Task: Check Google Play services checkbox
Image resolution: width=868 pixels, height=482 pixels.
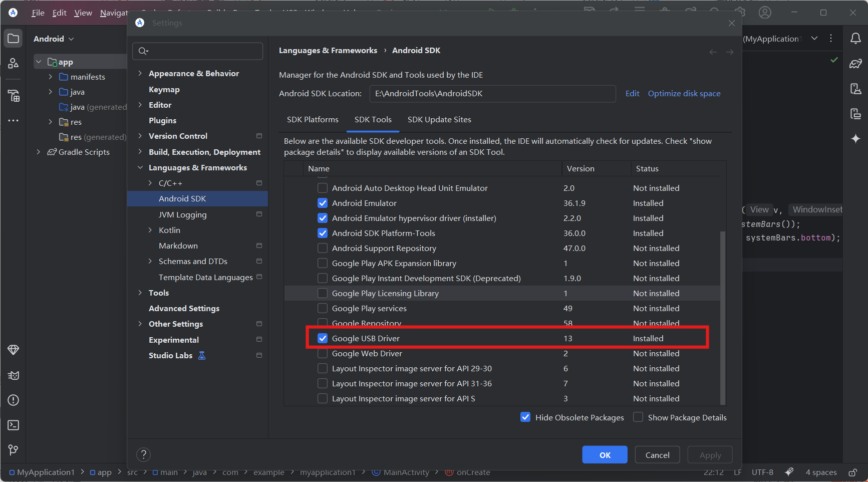Action: [323, 308]
